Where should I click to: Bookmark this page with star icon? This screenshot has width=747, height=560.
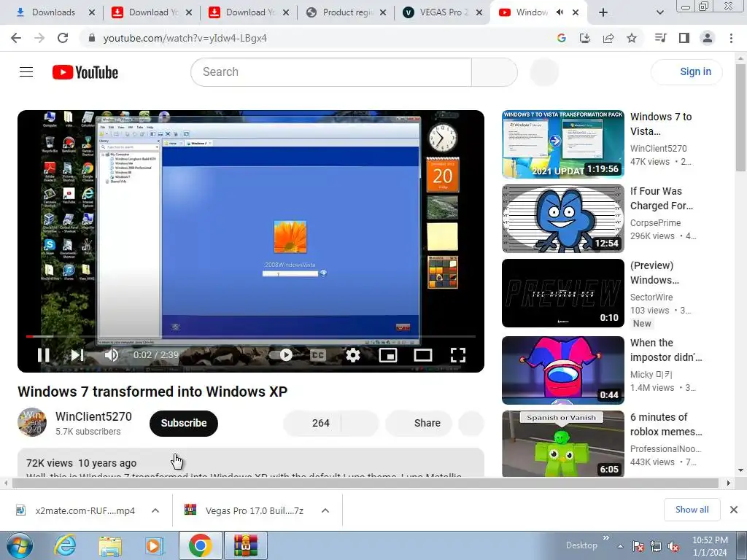click(x=631, y=38)
